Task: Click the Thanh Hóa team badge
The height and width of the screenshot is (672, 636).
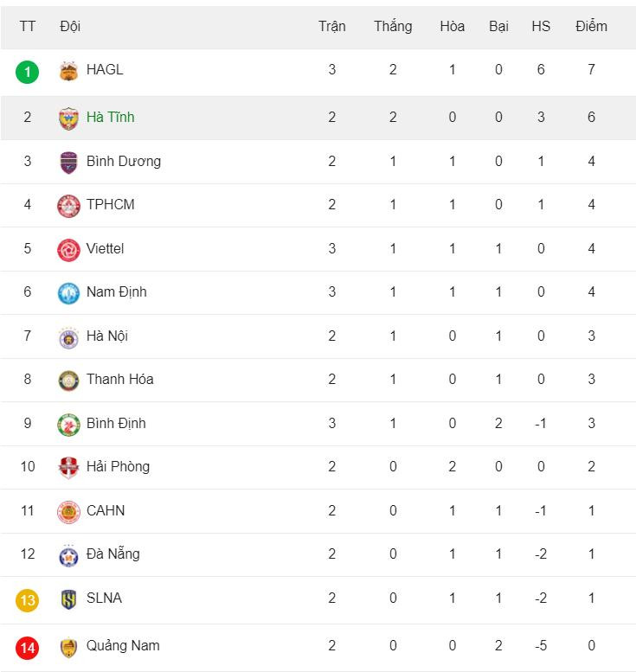Action: (x=68, y=381)
